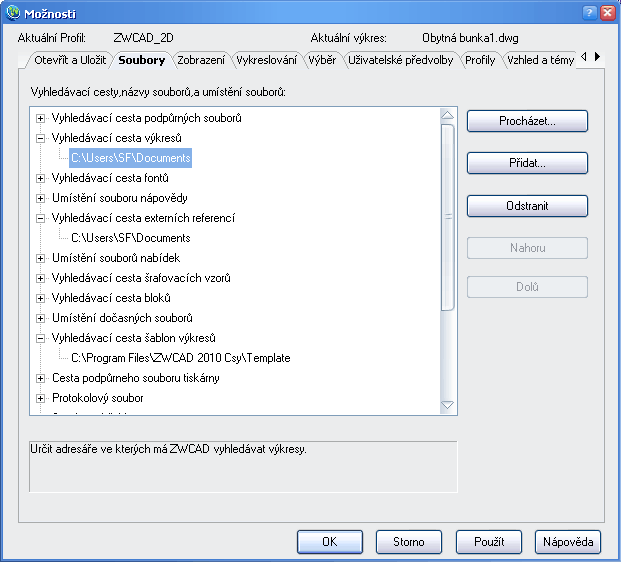Open the Otevřít a Uložit tab
621x562 pixels.
66,60
